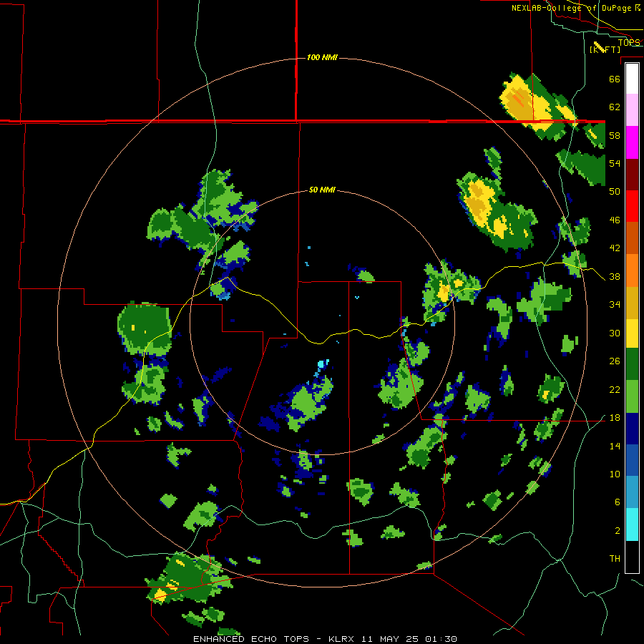Select the sky blue legend band

tap(632, 492)
